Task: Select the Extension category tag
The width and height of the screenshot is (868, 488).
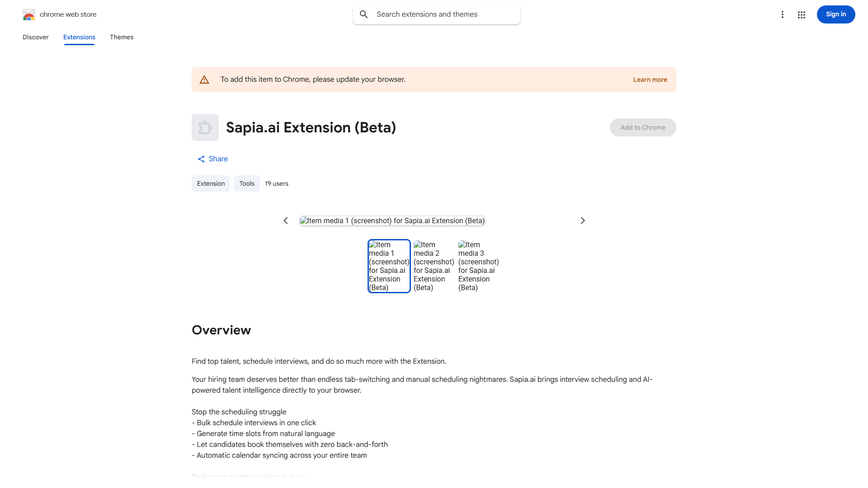Action: tap(211, 183)
